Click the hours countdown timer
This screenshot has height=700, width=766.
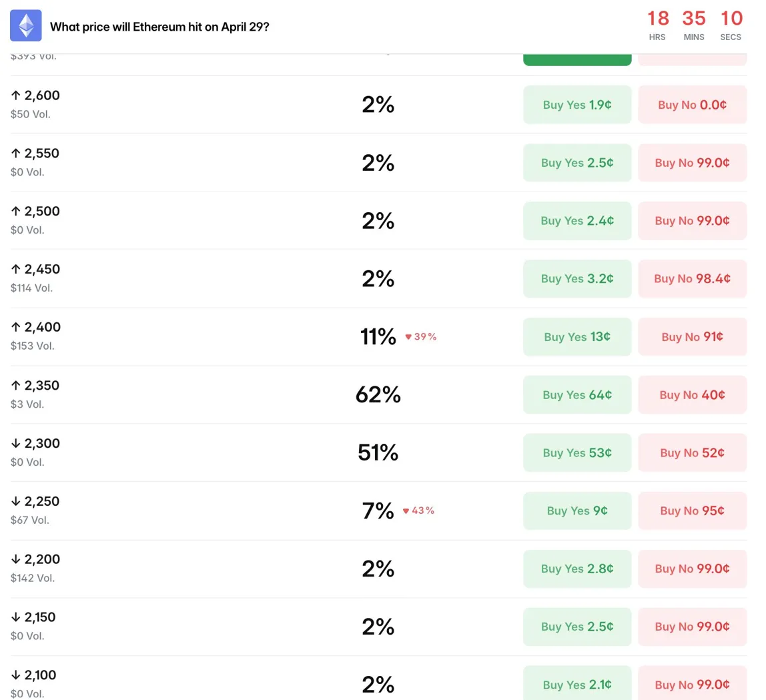tap(658, 25)
